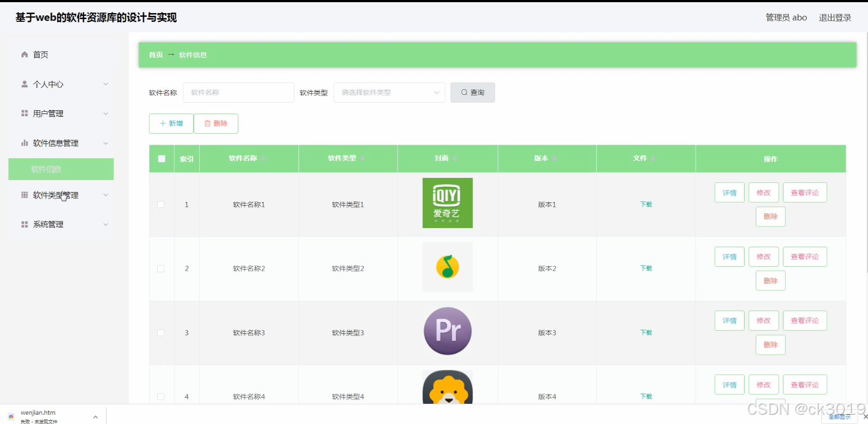868x424 pixels.
Task: Click 查看评论 for row 软件名称1
Action: (805, 193)
